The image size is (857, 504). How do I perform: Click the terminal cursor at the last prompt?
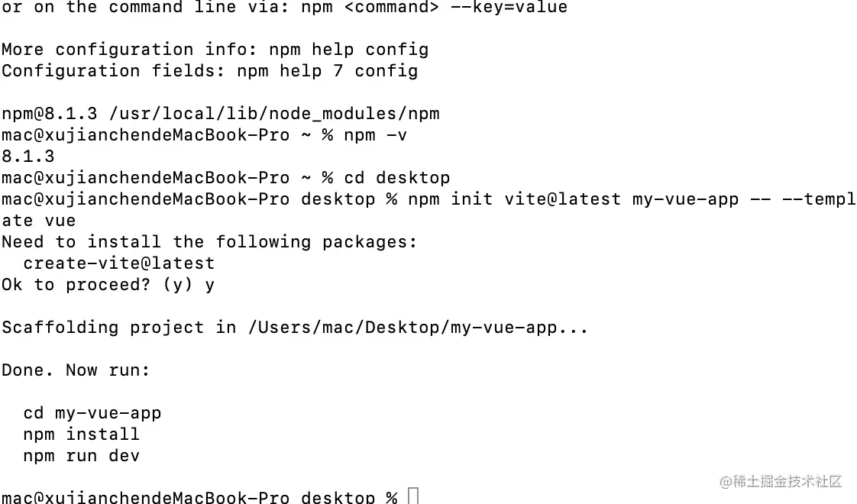(413, 496)
